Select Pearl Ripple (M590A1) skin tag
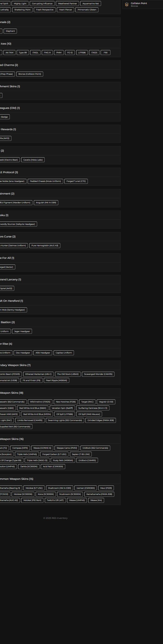 click(56, 380)
